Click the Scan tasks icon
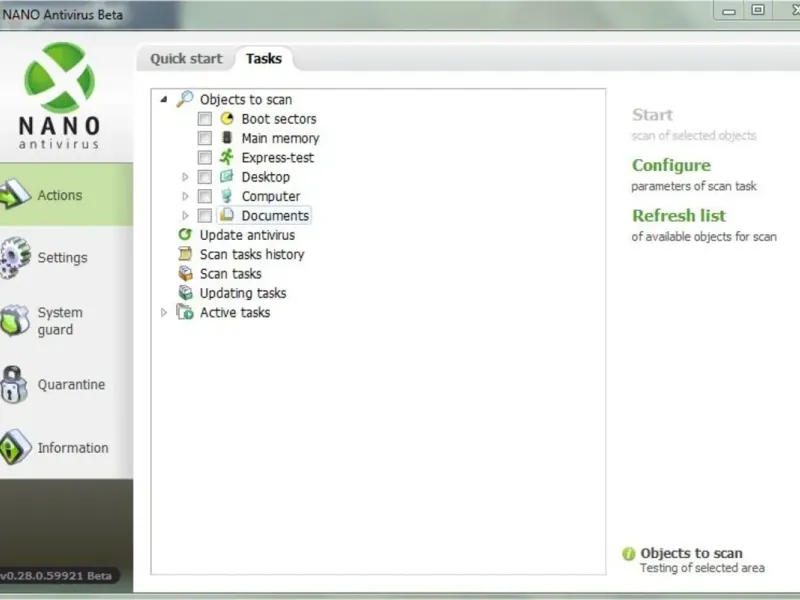This screenshot has height=600, width=800. point(185,273)
